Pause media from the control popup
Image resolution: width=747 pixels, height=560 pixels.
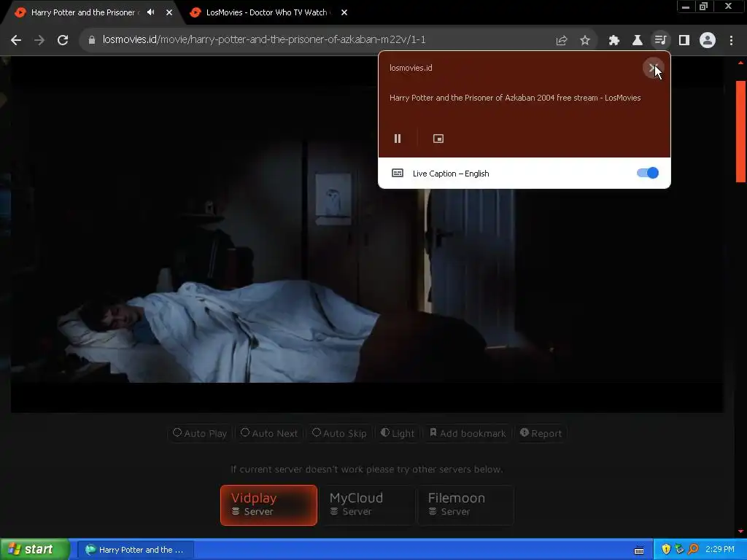[398, 139]
